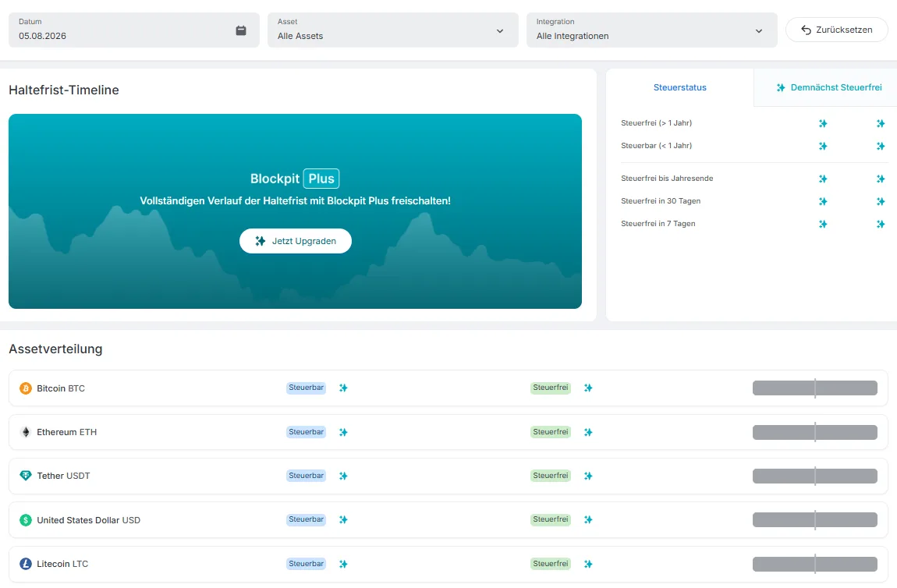Select the 'Litecoin LTC' asset name

pos(62,564)
